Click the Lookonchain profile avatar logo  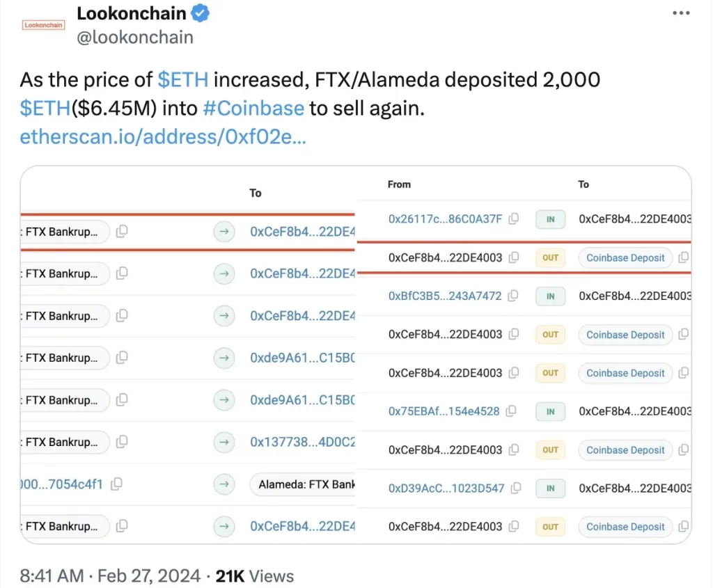[x=43, y=25]
